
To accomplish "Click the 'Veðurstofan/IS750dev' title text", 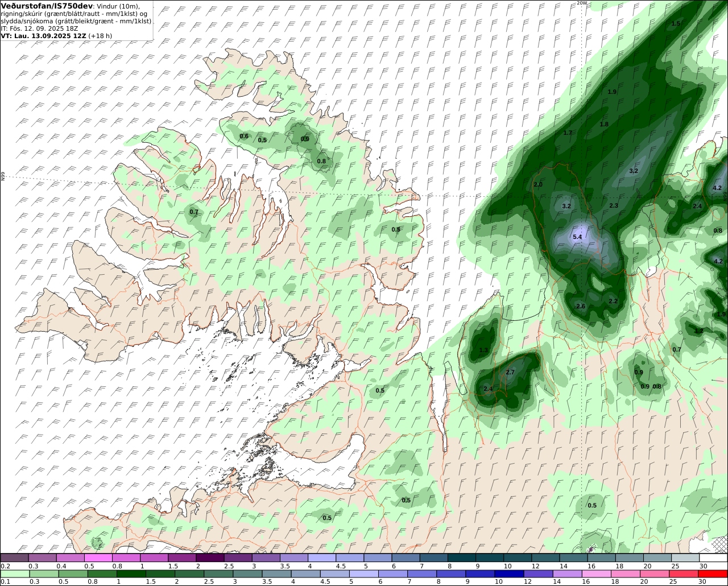I will coord(47,6).
